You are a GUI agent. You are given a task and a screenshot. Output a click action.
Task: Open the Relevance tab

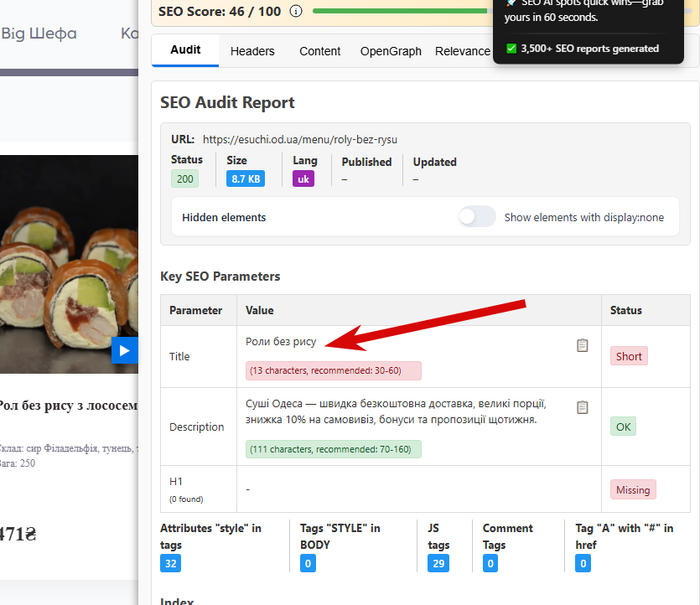coord(462,51)
